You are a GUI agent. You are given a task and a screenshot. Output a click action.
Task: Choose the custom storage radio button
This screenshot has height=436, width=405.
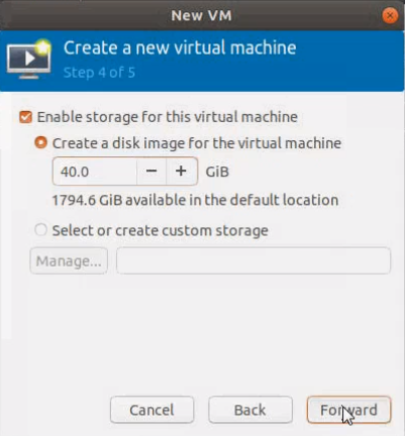click(x=41, y=230)
